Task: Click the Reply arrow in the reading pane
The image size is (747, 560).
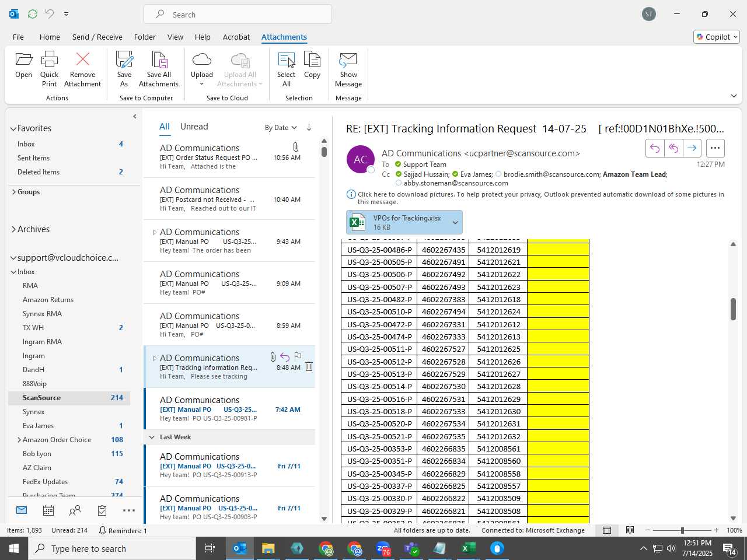Action: (x=655, y=148)
